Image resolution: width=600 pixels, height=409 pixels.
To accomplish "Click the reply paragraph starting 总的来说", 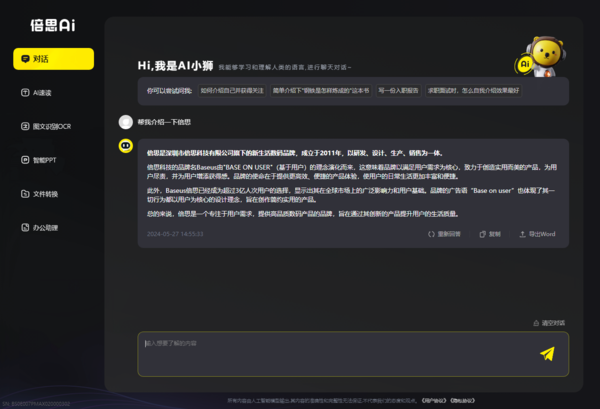I will (303, 214).
